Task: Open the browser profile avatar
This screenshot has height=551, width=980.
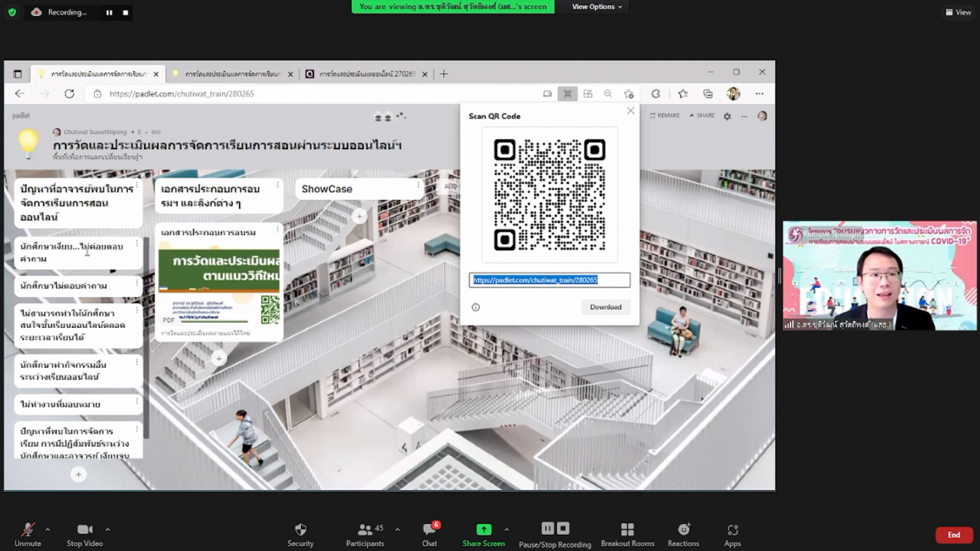Action: [733, 94]
